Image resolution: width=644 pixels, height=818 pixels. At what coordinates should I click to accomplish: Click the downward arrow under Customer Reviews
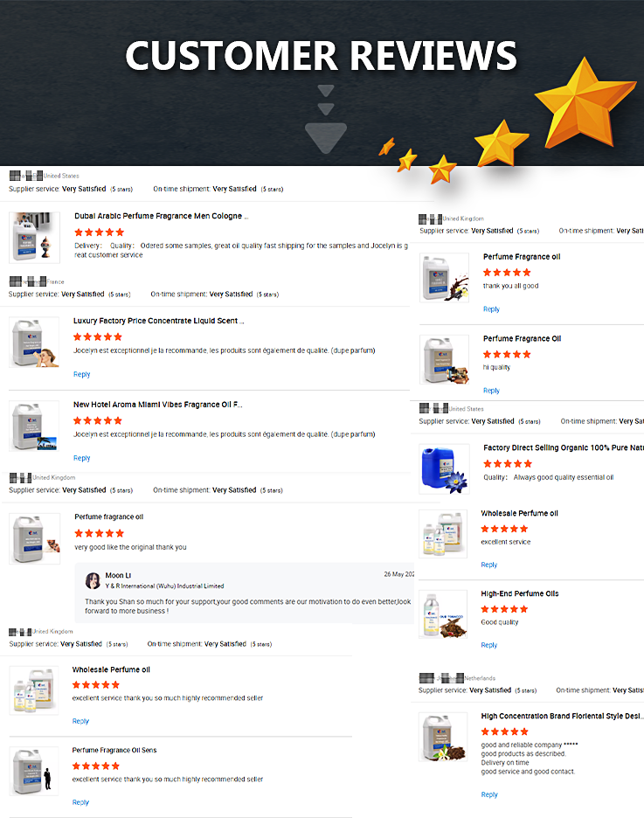[x=325, y=119]
